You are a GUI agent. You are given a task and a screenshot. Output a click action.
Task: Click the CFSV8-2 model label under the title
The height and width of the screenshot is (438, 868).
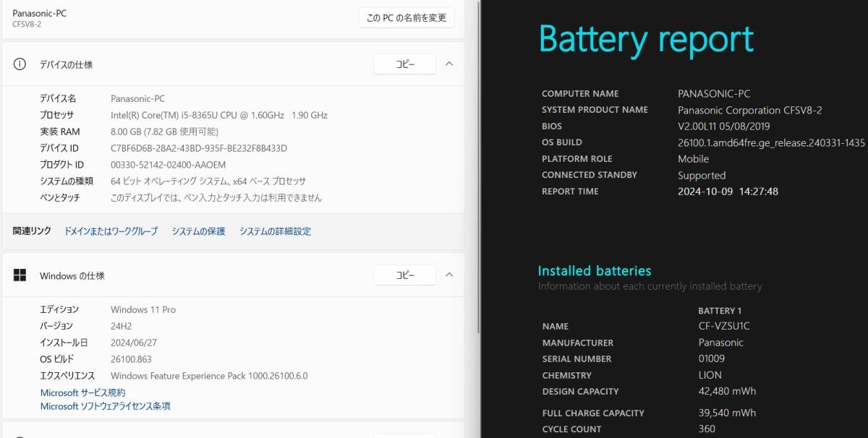[27, 25]
